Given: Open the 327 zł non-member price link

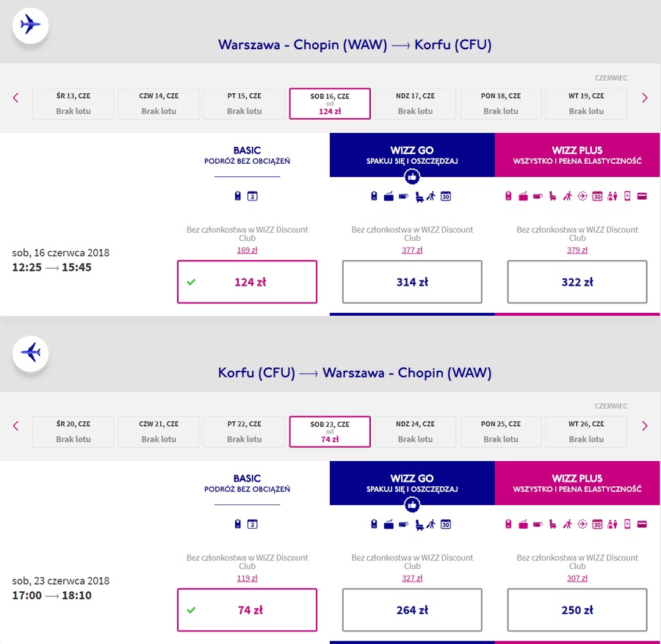Looking at the screenshot, I should click(x=412, y=578).
